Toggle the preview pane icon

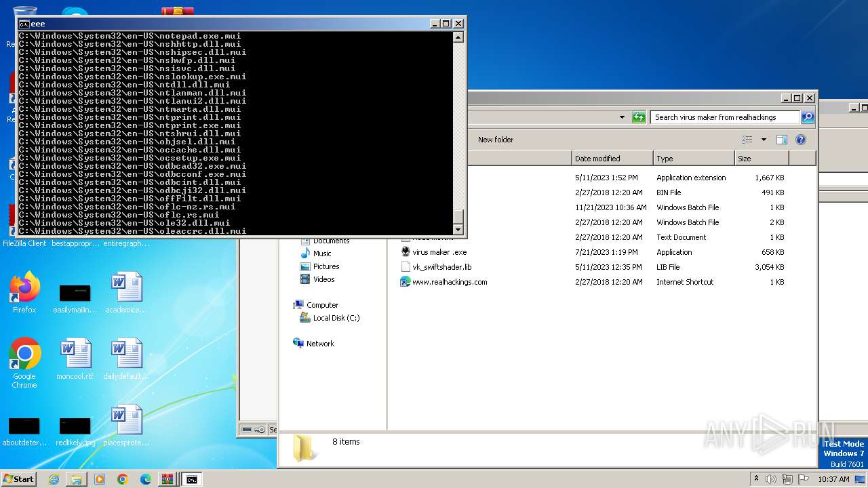coord(781,140)
